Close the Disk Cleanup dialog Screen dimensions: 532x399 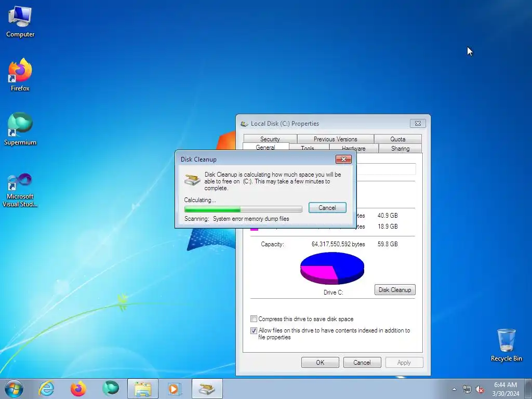(343, 159)
